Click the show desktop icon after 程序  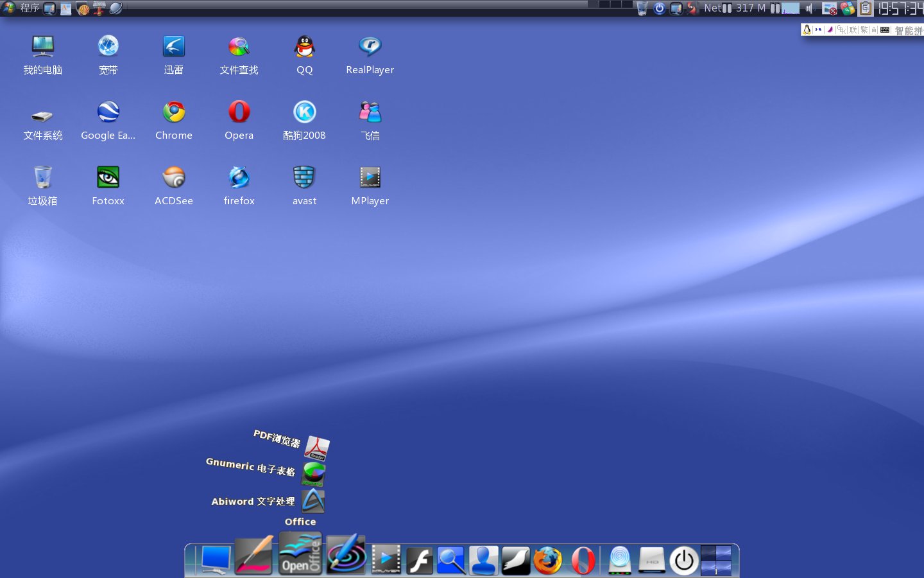[x=49, y=8]
